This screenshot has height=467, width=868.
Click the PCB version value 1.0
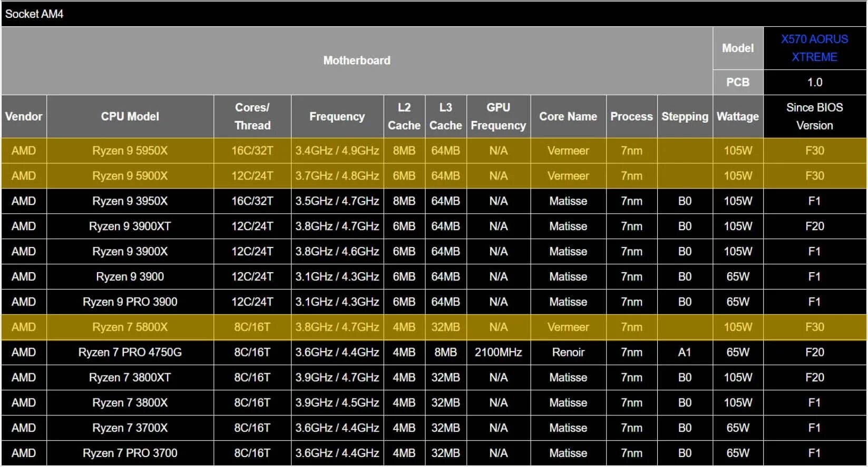[x=815, y=82]
